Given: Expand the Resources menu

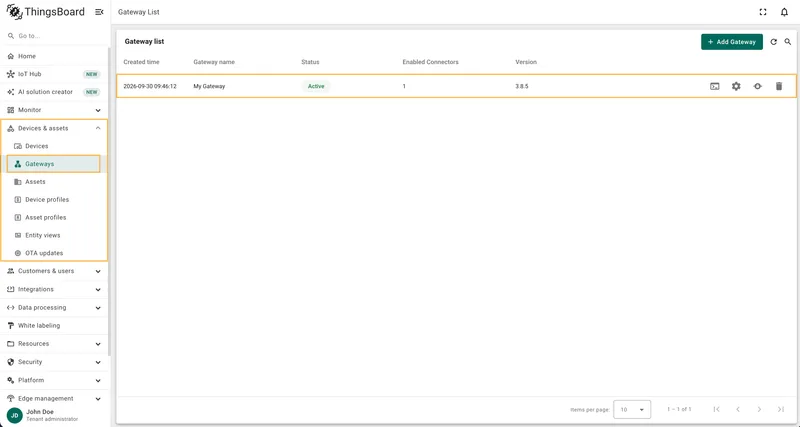Looking at the screenshot, I should [54, 344].
